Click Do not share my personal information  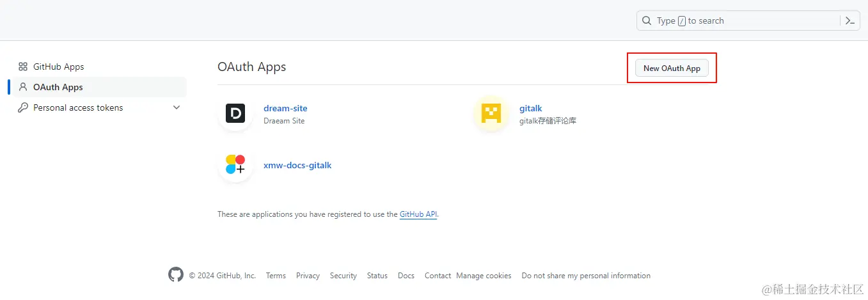(586, 276)
